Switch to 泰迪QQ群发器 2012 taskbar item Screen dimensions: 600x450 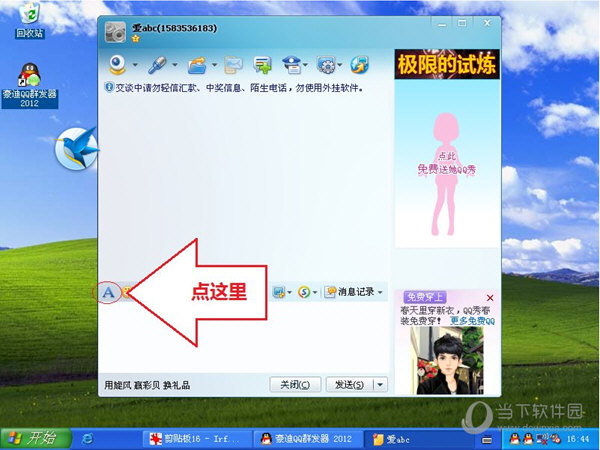307,439
